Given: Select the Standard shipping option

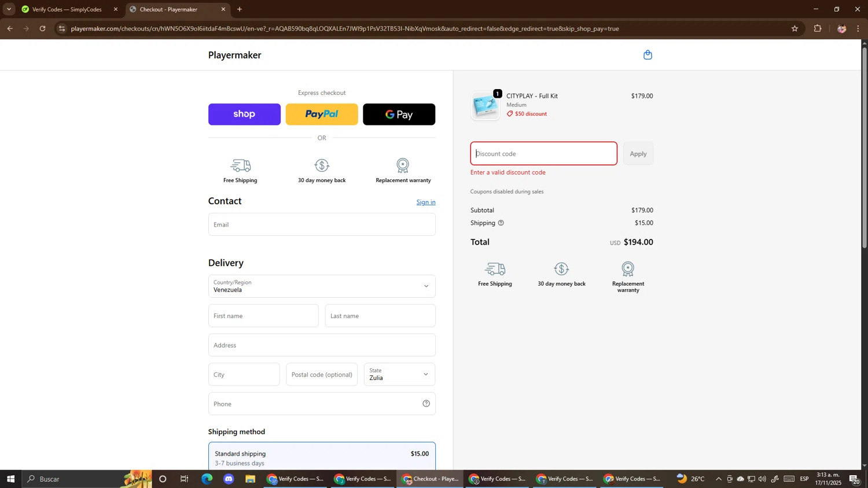Looking at the screenshot, I should (322, 457).
